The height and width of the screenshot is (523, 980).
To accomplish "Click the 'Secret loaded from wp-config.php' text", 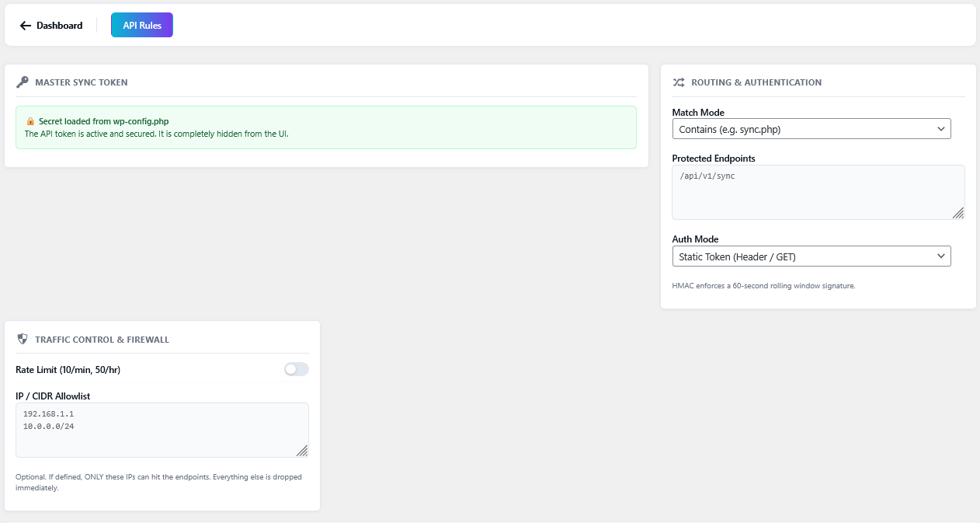I will click(x=103, y=121).
